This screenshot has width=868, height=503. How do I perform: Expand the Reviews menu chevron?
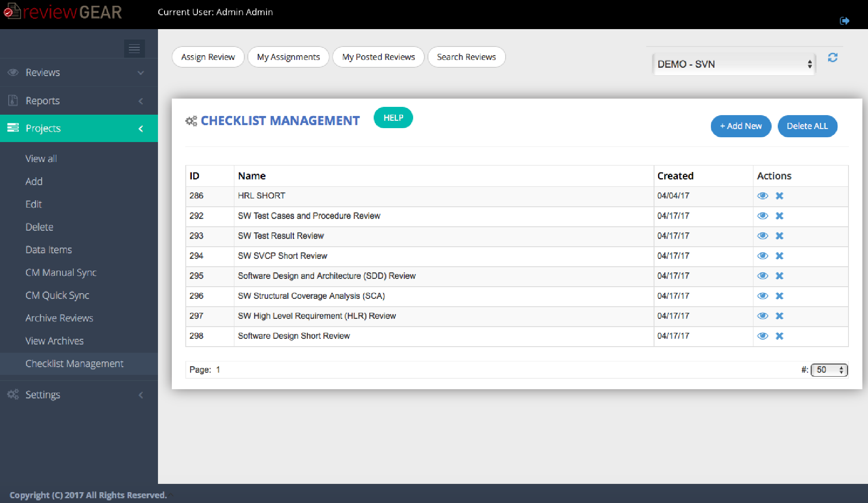141,73
